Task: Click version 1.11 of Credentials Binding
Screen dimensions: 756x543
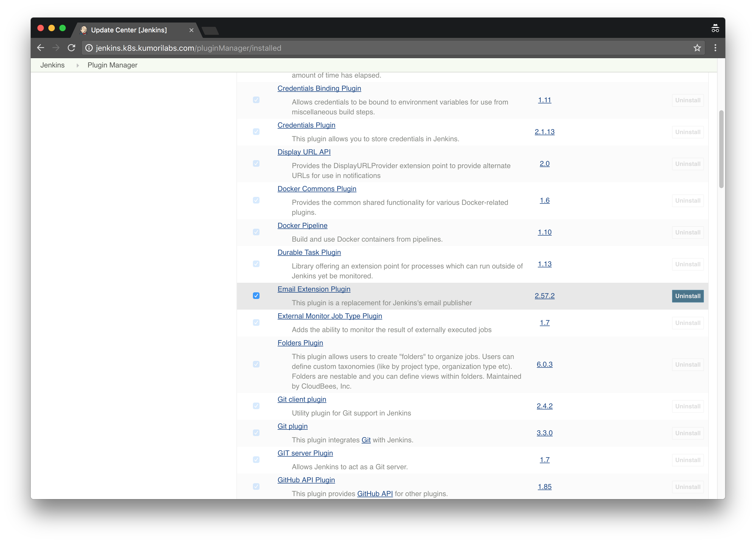Action: [544, 100]
